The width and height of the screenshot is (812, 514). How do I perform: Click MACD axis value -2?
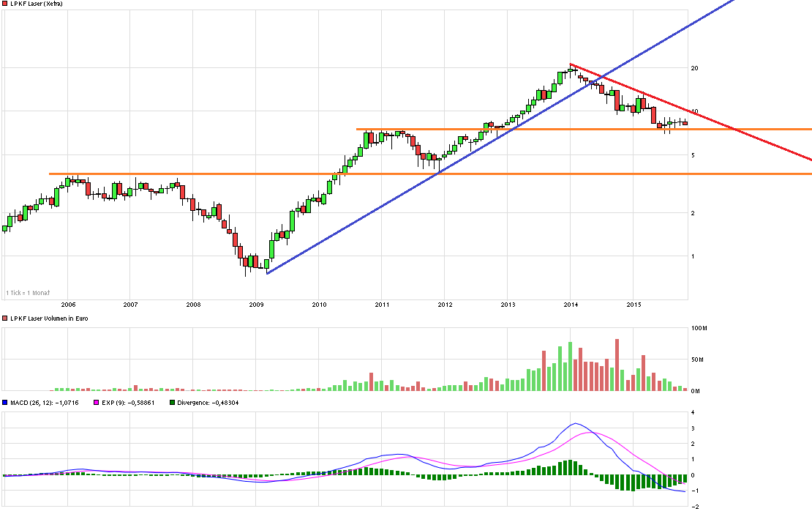coord(695,507)
